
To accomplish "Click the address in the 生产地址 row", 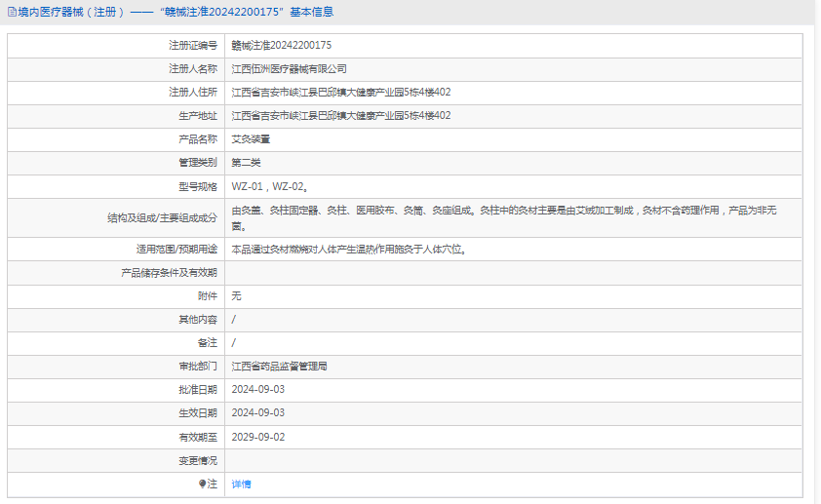I will [x=341, y=116].
